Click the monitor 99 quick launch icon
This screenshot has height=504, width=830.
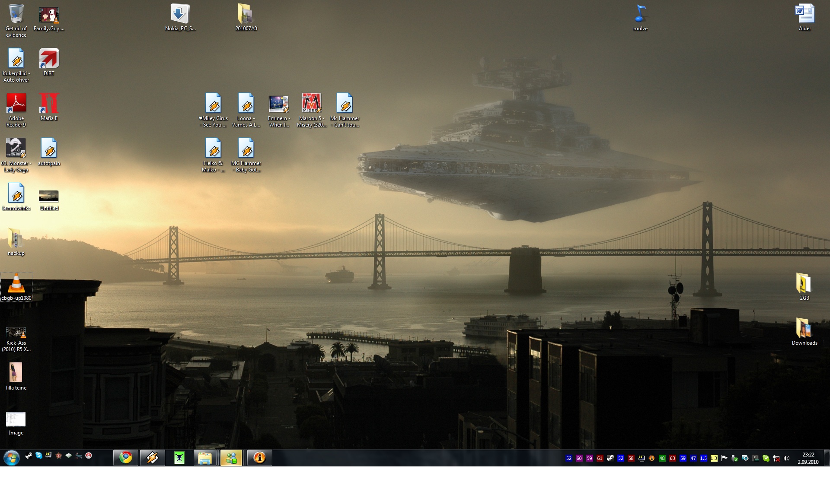(48, 455)
